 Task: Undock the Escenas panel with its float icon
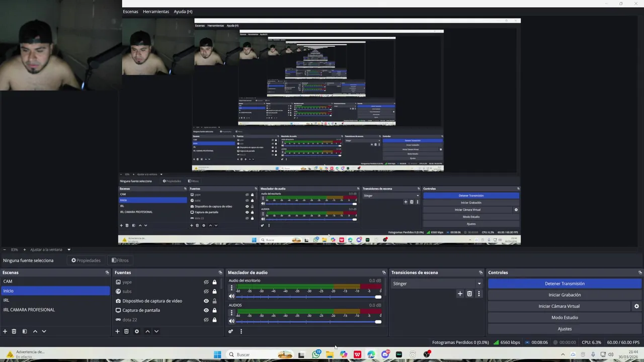point(107,273)
